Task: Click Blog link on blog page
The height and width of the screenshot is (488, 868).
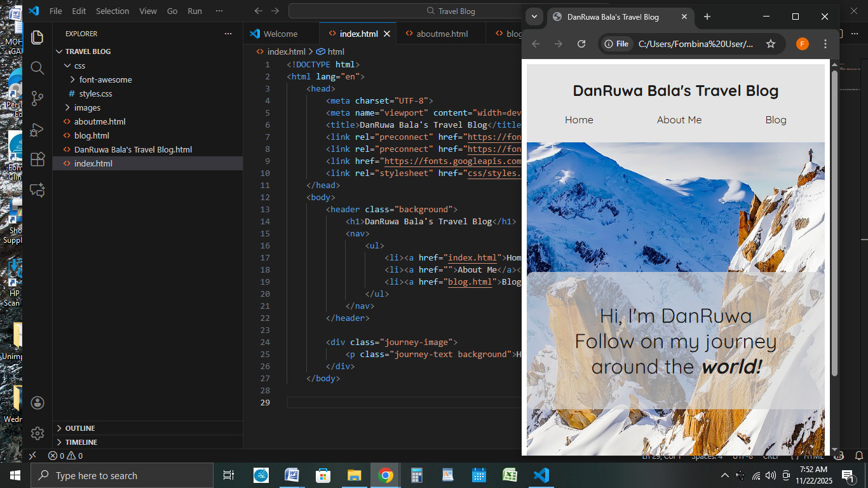Action: (776, 119)
